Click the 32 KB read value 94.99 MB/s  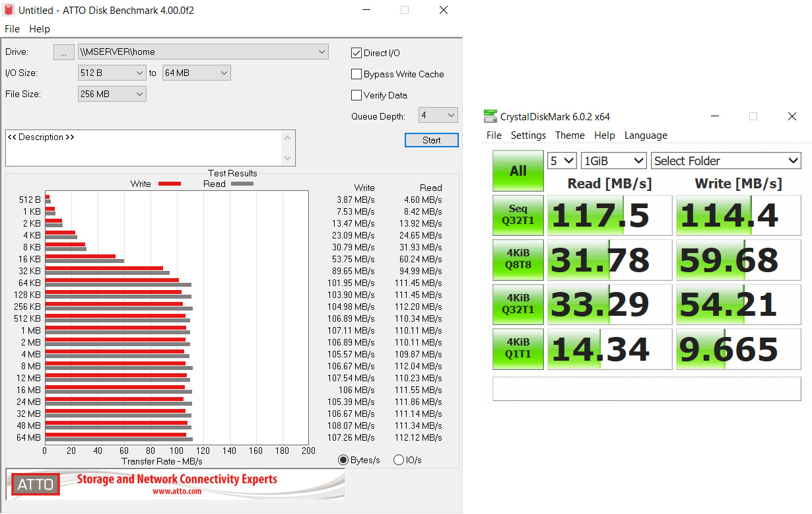[421, 271]
